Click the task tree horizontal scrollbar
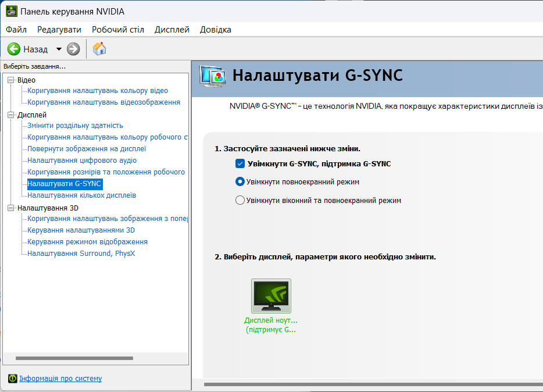The width and height of the screenshot is (543, 392). [74, 358]
